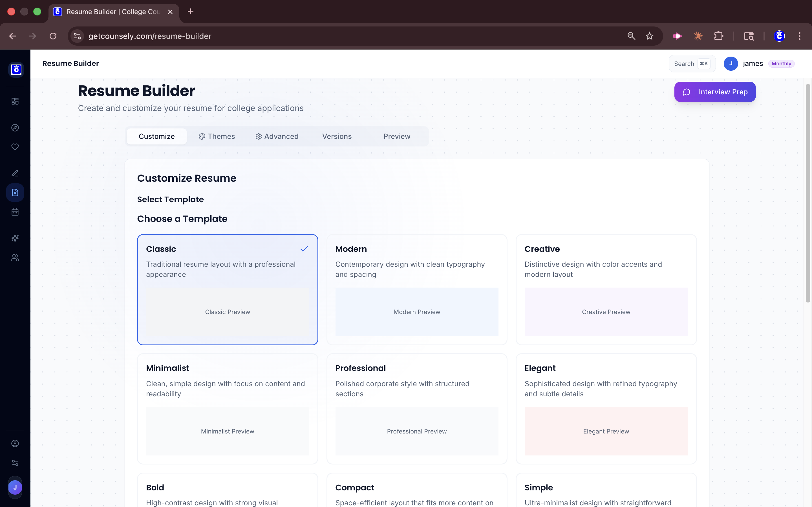
Task: Switch to the Preview tab
Action: (x=397, y=136)
